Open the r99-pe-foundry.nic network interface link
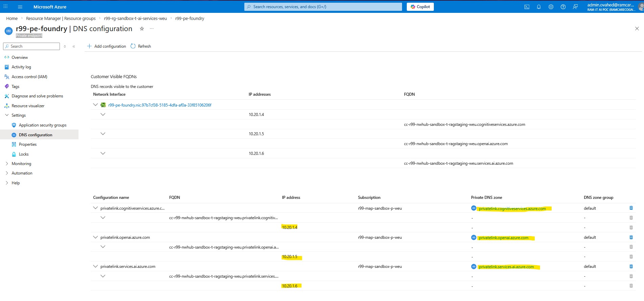Image resolution: width=644 pixels, height=301 pixels. click(160, 105)
